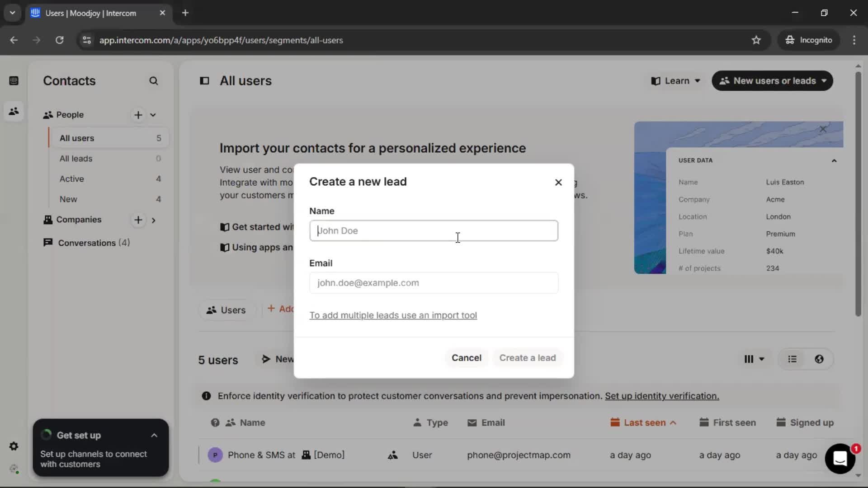The width and height of the screenshot is (868, 488).
Task: Cancel the new lead dialog
Action: (x=466, y=358)
